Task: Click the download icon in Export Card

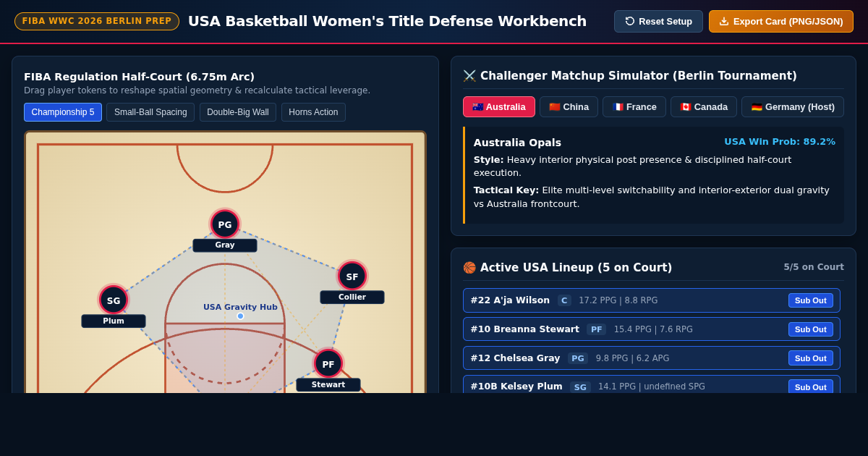Action: point(724,21)
